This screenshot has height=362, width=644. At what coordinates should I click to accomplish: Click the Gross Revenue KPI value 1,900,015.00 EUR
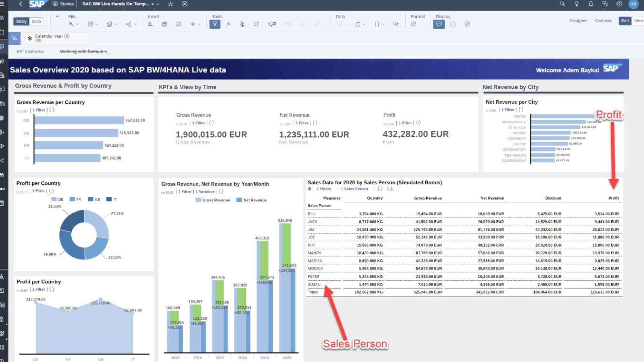(211, 134)
